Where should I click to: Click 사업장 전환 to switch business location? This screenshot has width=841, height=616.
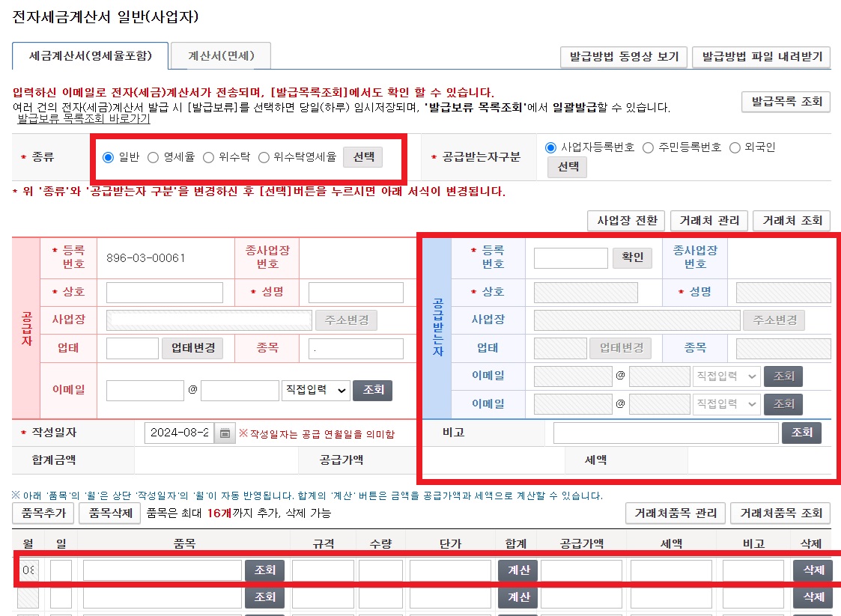coord(626,222)
